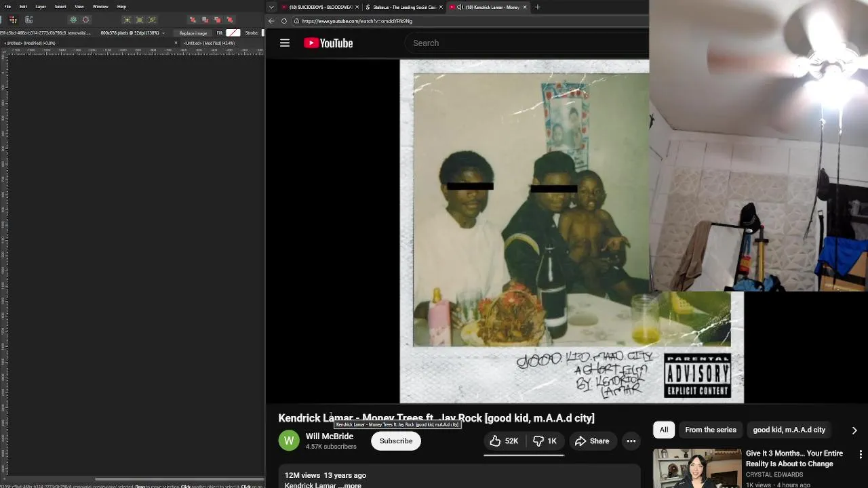Click the good kid m.A.A.d city video player
The height and width of the screenshot is (488, 868).
click(524, 232)
